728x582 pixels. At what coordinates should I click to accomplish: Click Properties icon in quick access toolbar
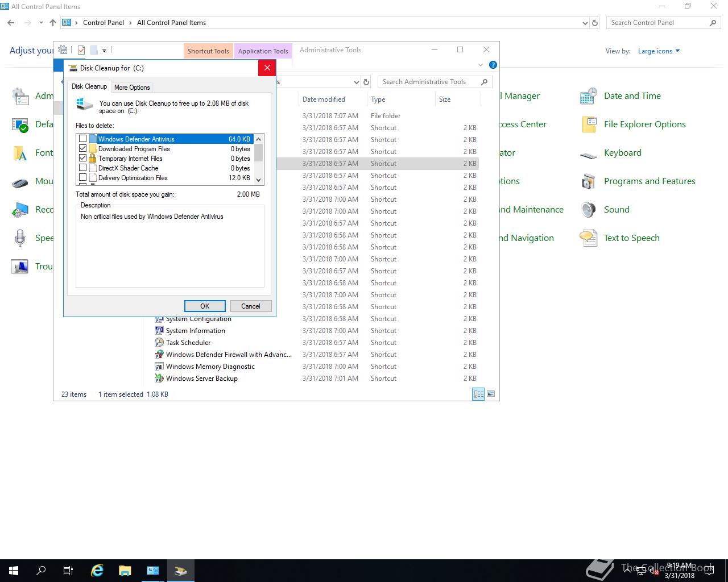[81, 50]
